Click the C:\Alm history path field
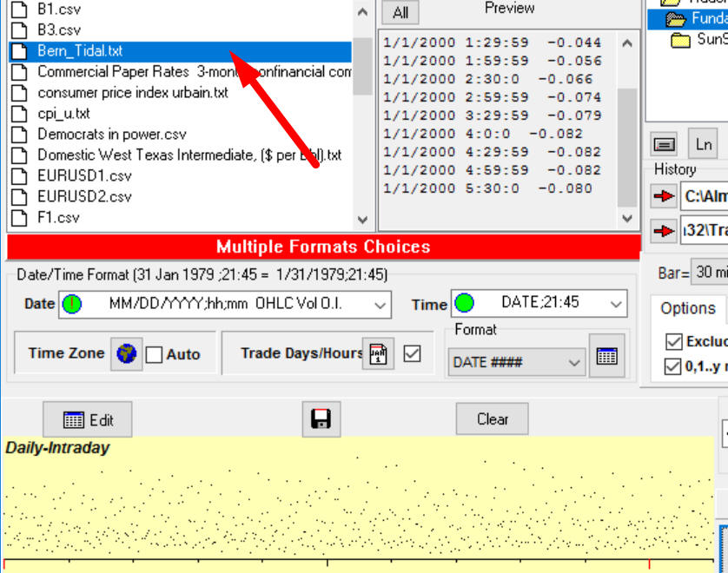728x573 pixels. point(704,196)
